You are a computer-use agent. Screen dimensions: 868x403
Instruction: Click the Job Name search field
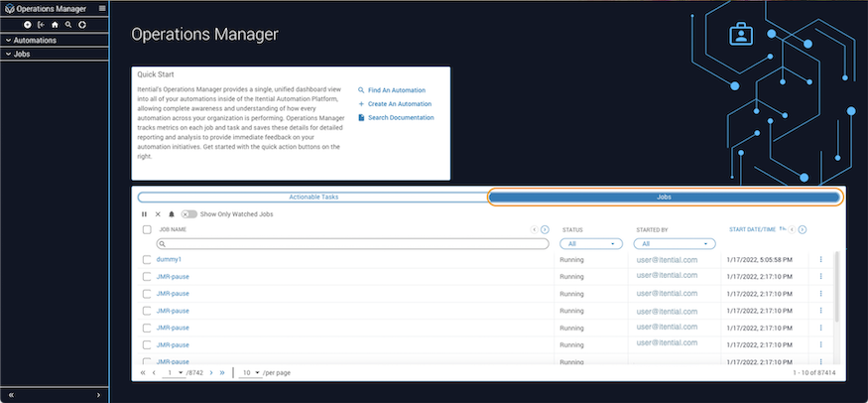[x=352, y=243]
